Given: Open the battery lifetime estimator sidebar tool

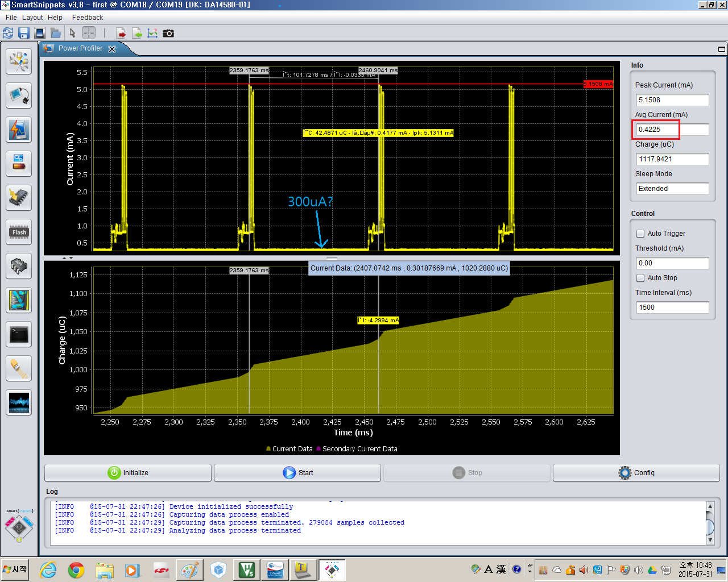Looking at the screenshot, I should pos(19,164).
